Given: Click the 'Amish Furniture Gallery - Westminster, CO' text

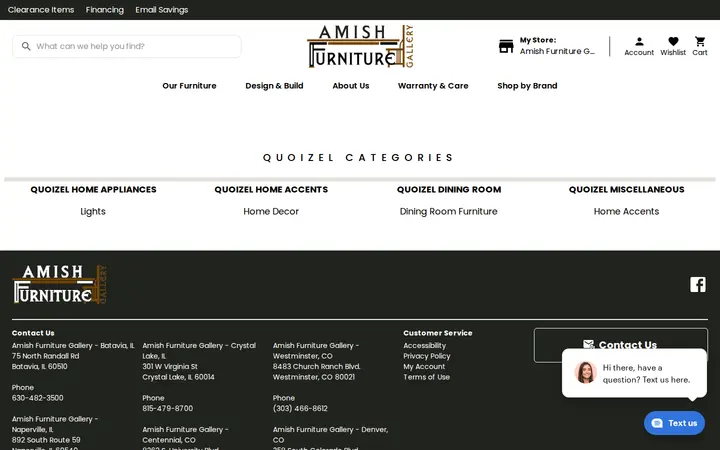Looking at the screenshot, I should pyautogui.click(x=316, y=351).
